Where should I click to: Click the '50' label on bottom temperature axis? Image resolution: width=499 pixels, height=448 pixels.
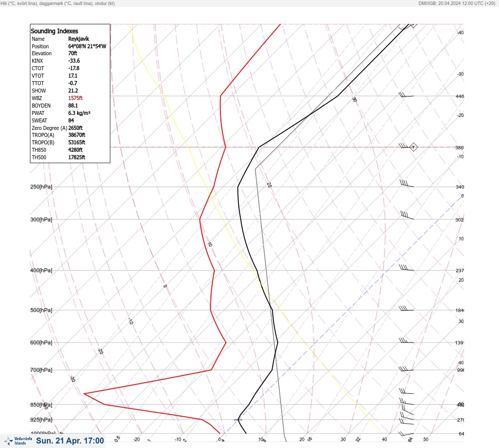pos(426,440)
